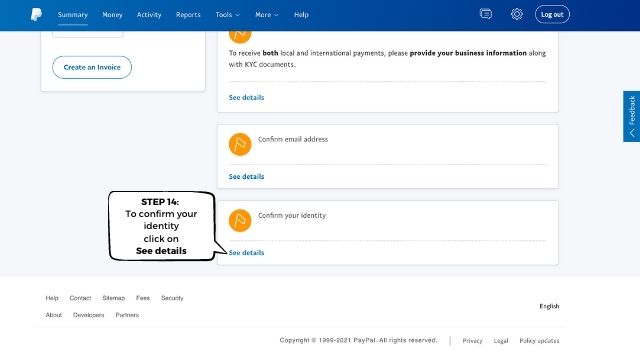
Task: Click 'provide your business information' bold text
Action: click(468, 53)
